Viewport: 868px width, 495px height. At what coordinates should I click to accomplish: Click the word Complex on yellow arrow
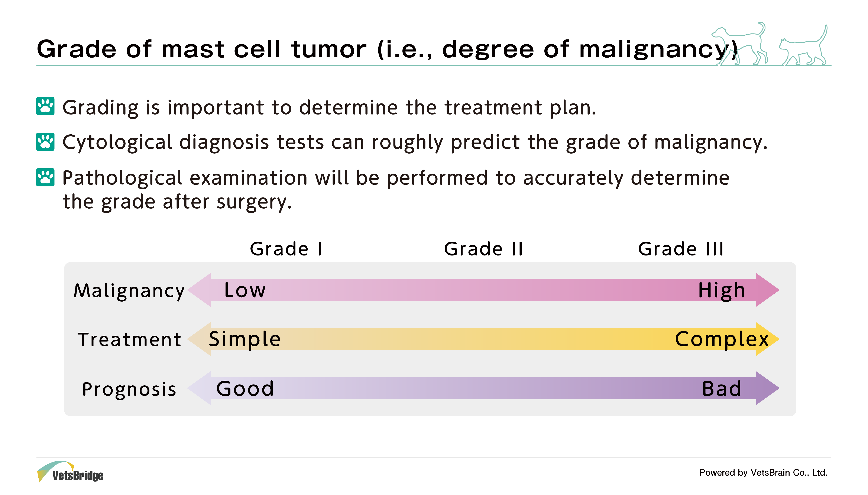click(722, 340)
